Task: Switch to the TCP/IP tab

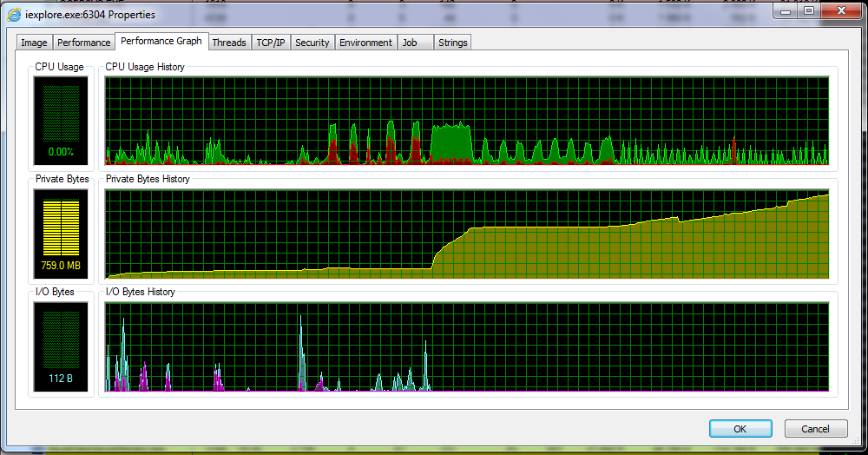Action: [x=271, y=43]
